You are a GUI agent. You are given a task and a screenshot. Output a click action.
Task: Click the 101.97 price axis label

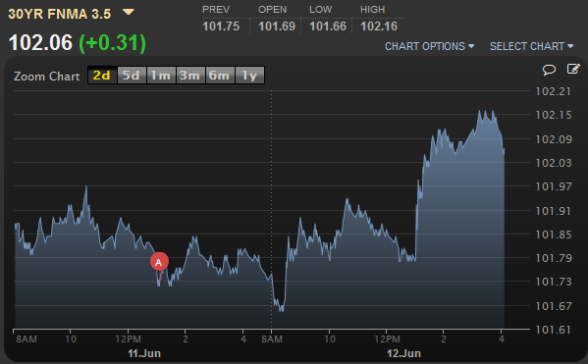point(553,186)
